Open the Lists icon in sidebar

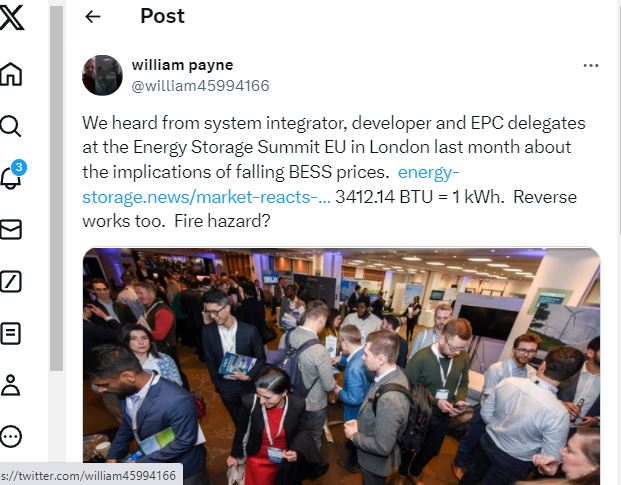(x=11, y=333)
